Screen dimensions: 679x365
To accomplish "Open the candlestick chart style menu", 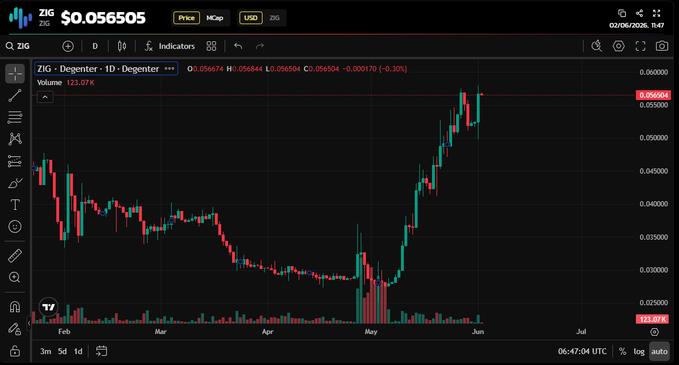I will coord(122,46).
